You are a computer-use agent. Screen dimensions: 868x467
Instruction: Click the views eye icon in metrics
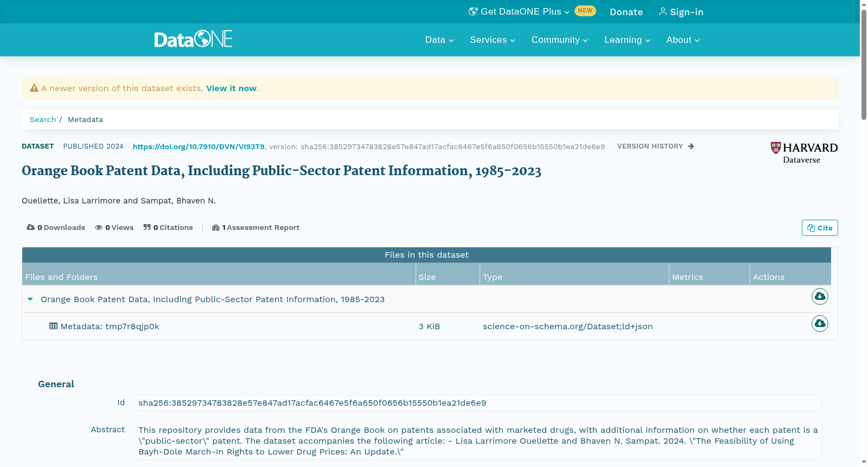pos(99,227)
